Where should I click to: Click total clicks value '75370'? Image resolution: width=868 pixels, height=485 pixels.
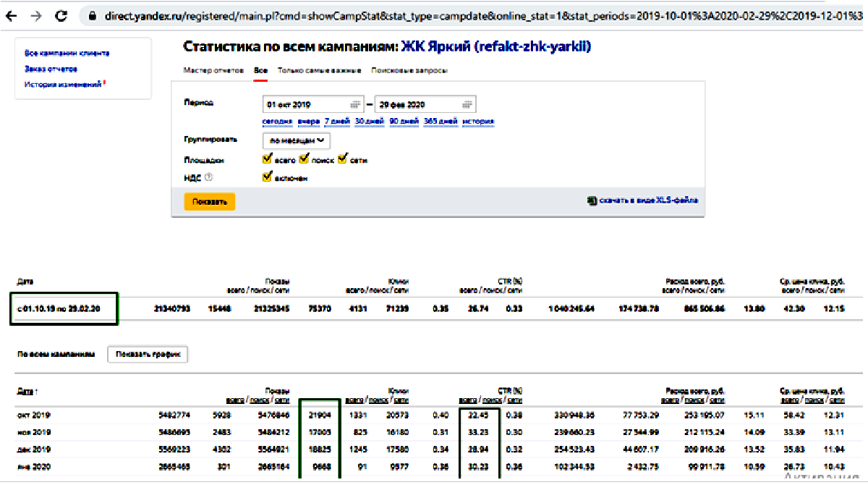tap(319, 309)
